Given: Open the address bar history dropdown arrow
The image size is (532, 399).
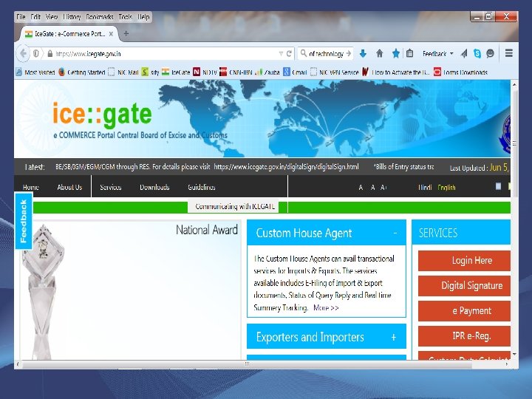Looking at the screenshot, I should point(281,54).
